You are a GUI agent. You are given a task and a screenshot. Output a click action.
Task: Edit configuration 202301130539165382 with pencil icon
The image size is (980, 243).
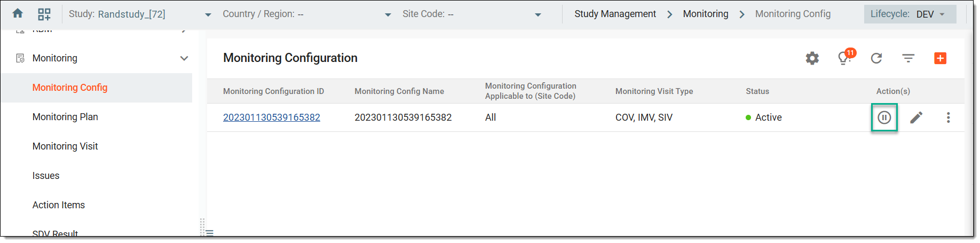(916, 117)
